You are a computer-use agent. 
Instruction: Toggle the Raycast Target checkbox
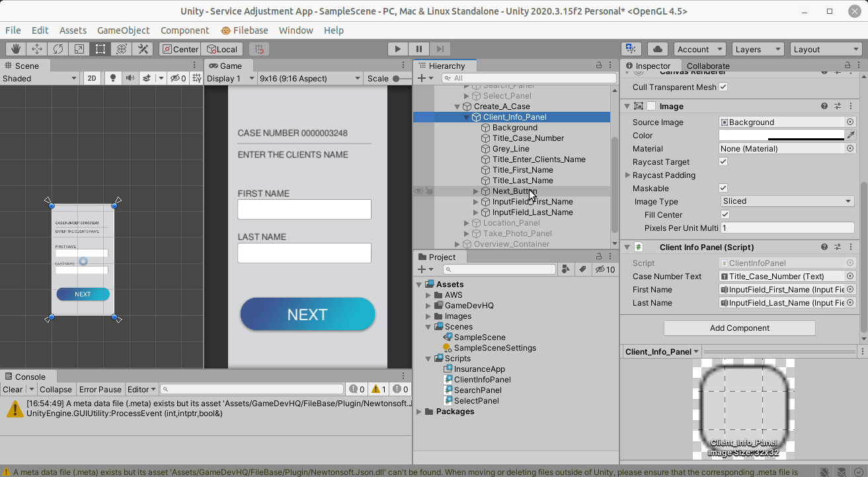point(723,161)
